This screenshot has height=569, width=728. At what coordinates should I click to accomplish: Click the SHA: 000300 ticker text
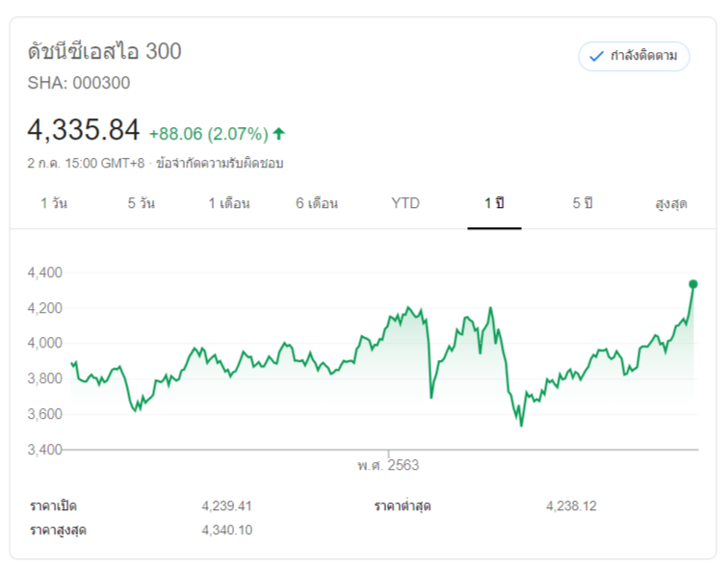click(x=79, y=83)
